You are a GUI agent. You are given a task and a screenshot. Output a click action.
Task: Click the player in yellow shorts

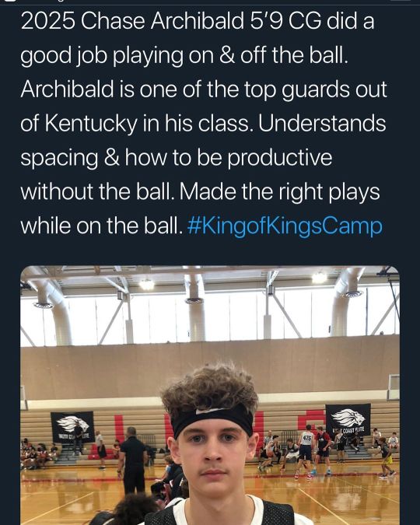point(386,457)
